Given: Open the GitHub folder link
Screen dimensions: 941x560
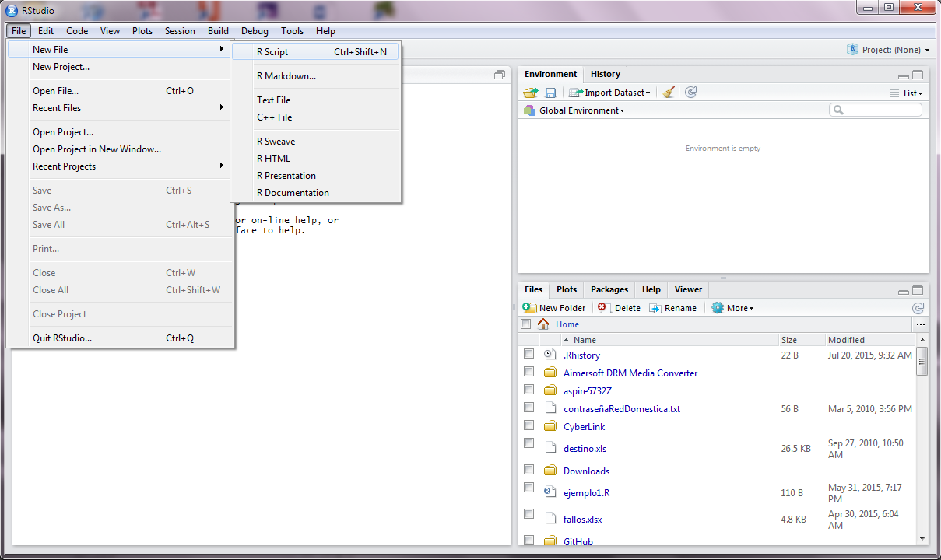Looking at the screenshot, I should 578,542.
